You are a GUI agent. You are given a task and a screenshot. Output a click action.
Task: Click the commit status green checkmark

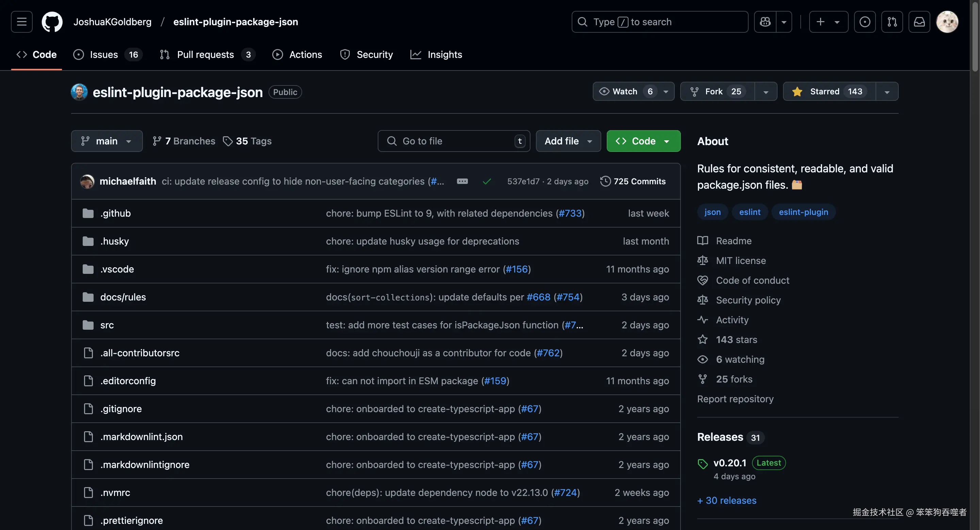pyautogui.click(x=487, y=182)
